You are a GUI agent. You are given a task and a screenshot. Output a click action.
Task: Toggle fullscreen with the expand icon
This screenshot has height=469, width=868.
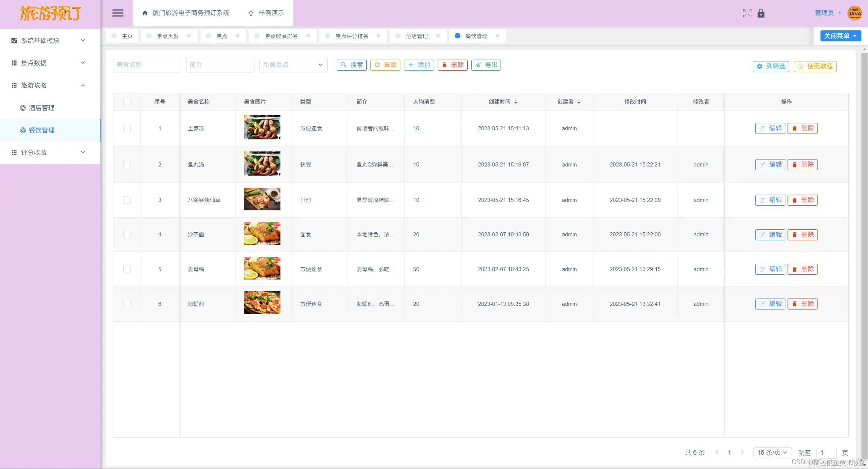tap(747, 13)
